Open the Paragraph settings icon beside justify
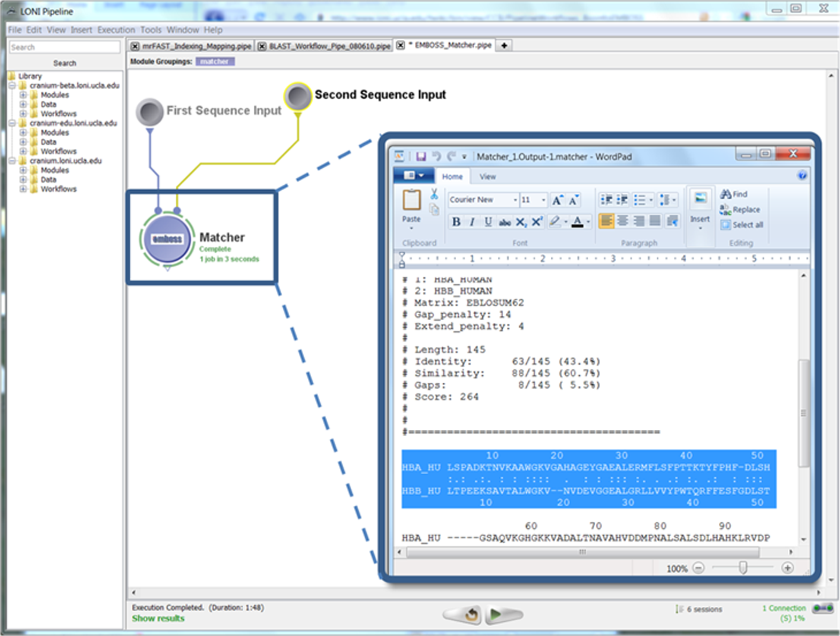The width and height of the screenshot is (840, 636). pyautogui.click(x=672, y=222)
